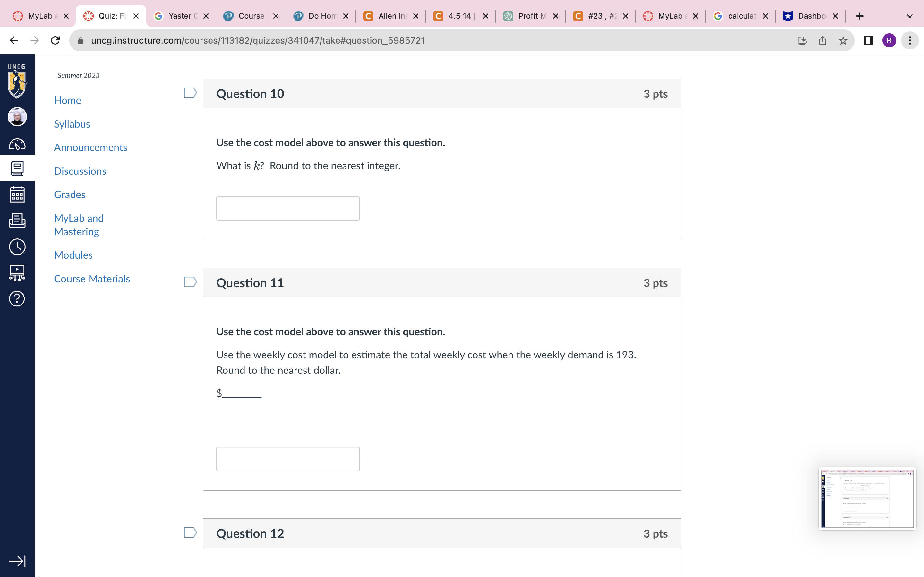Flag Question 11 for review

190,282
